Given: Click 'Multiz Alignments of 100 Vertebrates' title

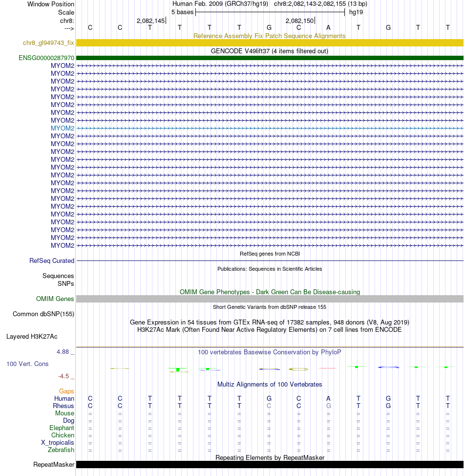Looking at the screenshot, I should tap(270, 384).
